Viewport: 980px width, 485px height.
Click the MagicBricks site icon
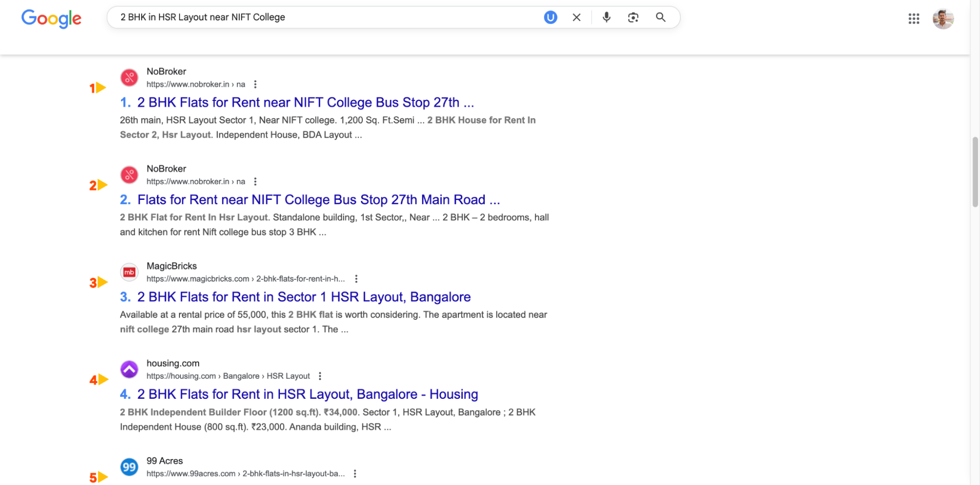129,272
